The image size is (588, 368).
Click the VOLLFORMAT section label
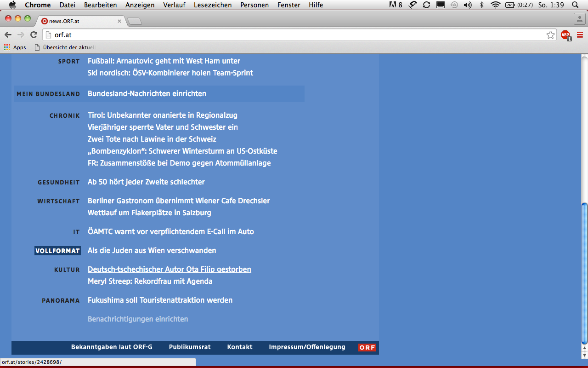click(57, 251)
